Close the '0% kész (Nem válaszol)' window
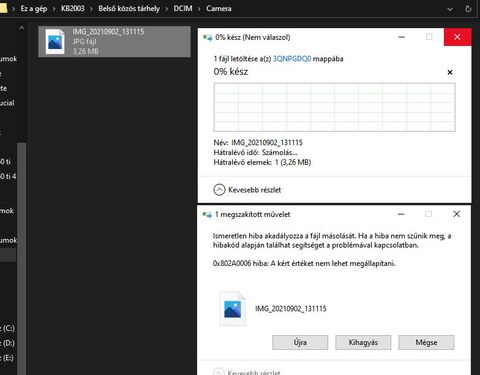The width and height of the screenshot is (480, 375). [x=457, y=37]
